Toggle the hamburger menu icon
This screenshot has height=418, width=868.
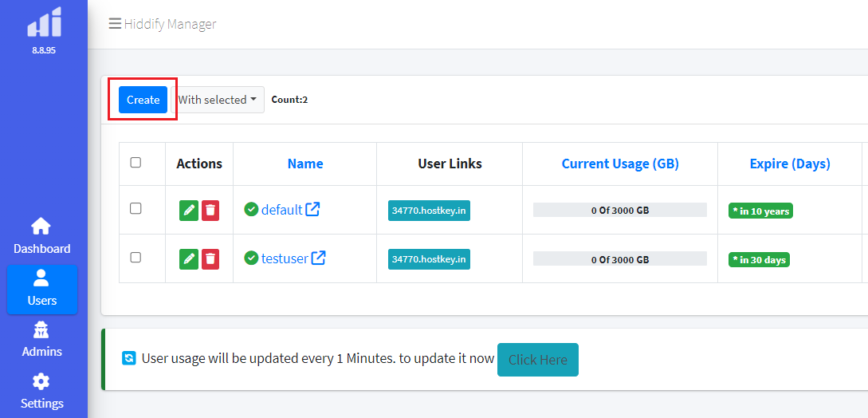click(115, 24)
